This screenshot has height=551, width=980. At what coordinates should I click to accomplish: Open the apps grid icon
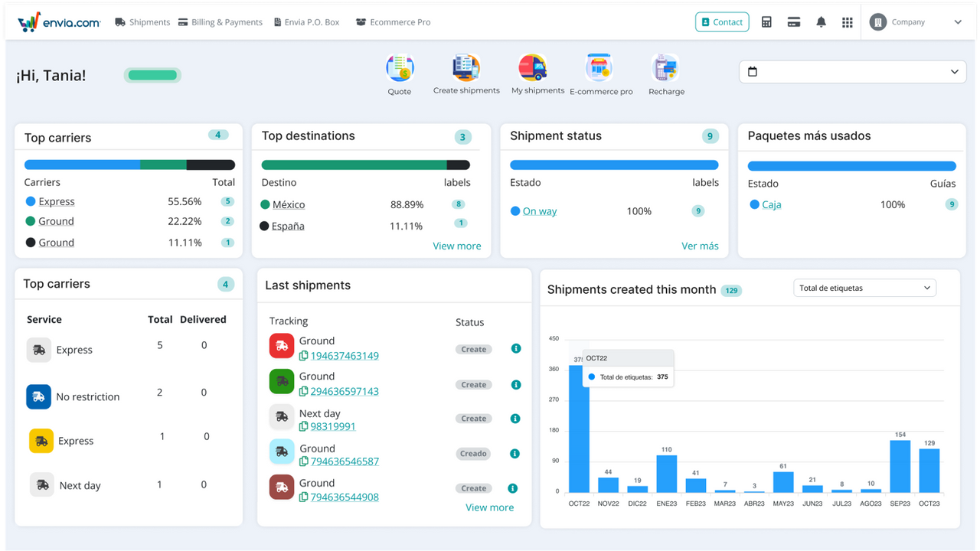(847, 21)
